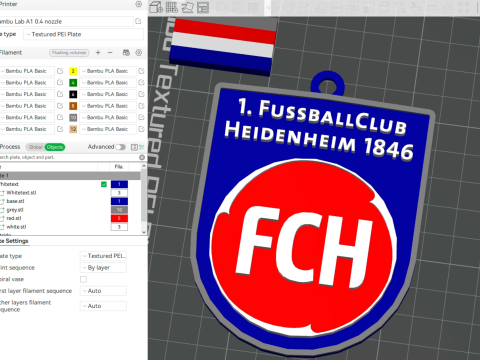480x360 pixels.
Task: Select the base.stl part
Action: [15, 201]
